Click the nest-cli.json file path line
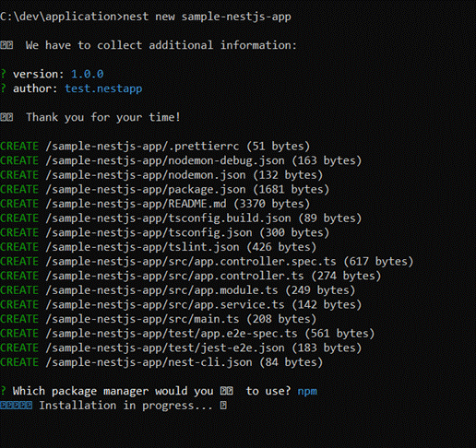This screenshot has width=476, height=448. pyautogui.click(x=161, y=362)
